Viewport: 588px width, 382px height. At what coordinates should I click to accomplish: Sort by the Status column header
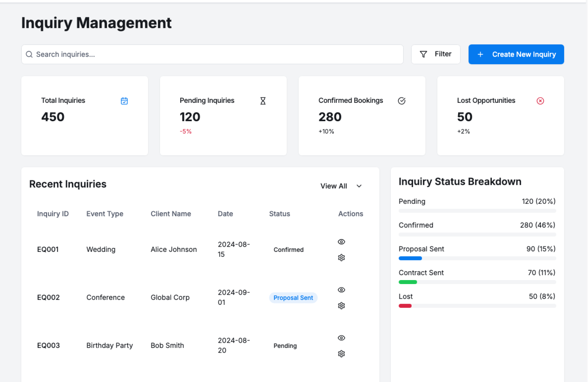pos(279,214)
